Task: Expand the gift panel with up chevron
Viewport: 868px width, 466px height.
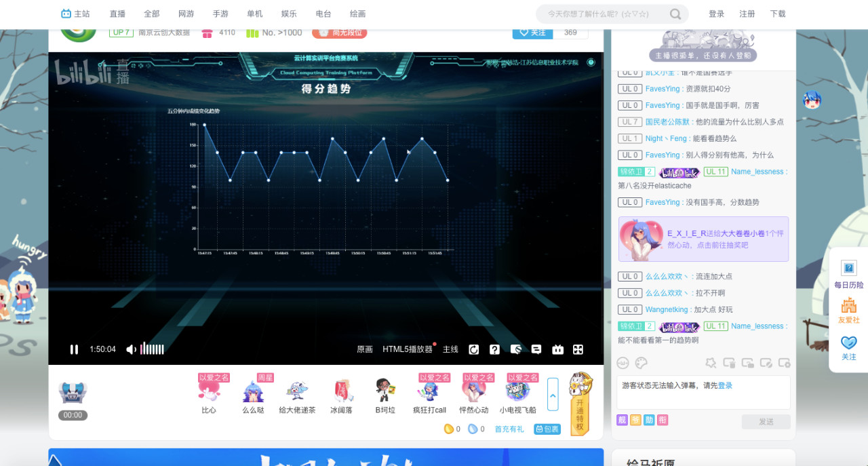Action: coord(553,395)
